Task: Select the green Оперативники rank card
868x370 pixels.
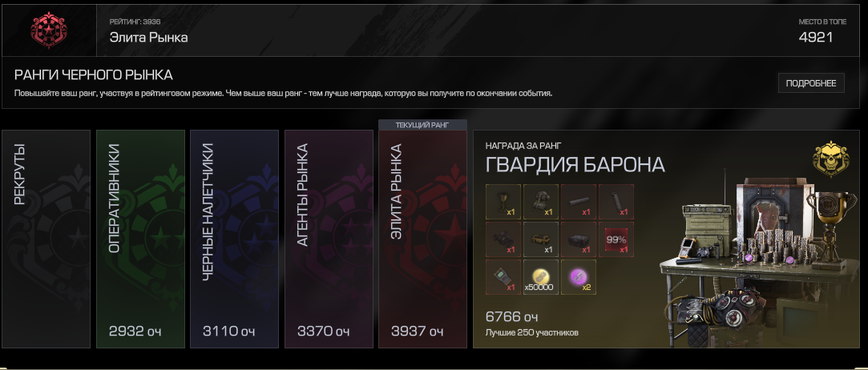Action: click(x=140, y=239)
